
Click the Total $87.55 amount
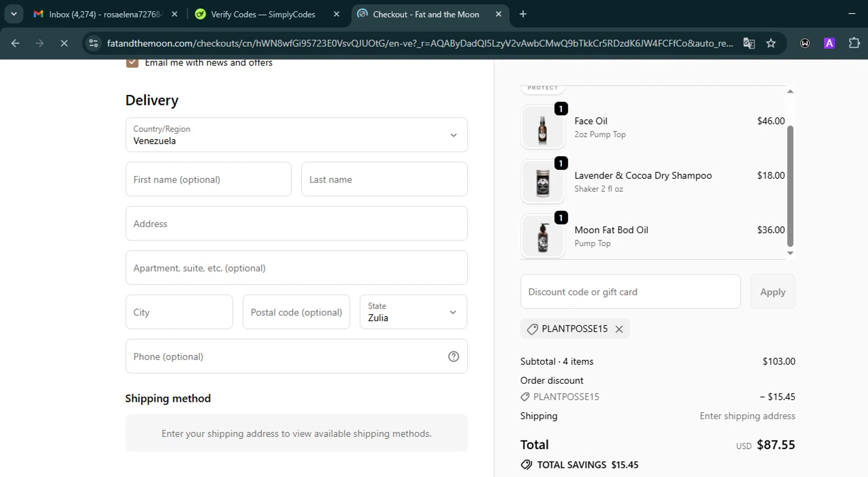pyautogui.click(x=776, y=445)
